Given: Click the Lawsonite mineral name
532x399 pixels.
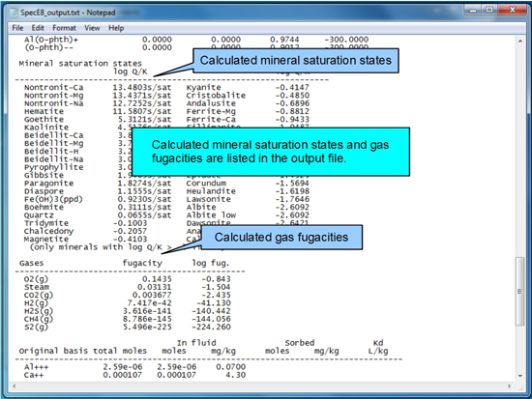Looking at the screenshot, I should (208, 199).
